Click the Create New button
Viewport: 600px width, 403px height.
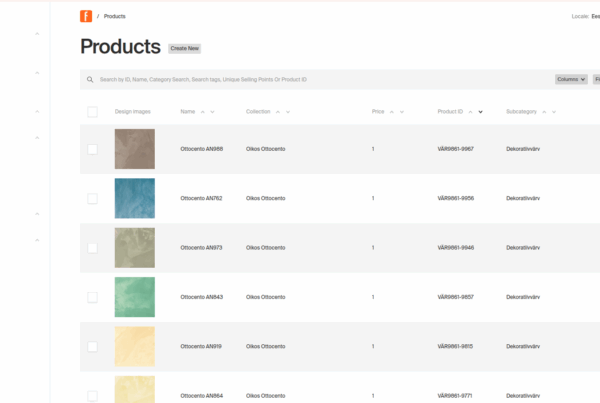pos(184,49)
